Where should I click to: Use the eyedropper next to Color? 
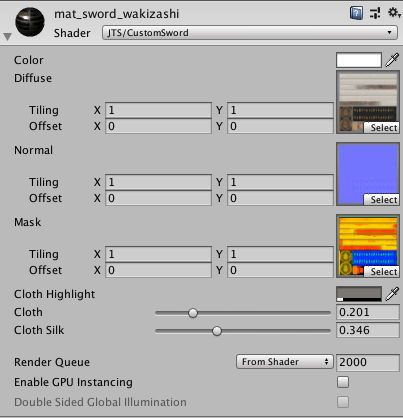pos(392,60)
